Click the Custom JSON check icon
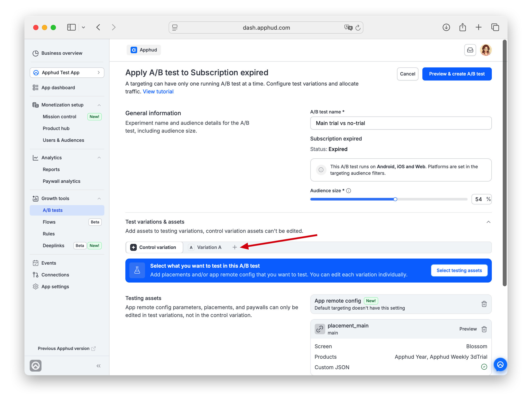Screen dimensions: 532x408 (484, 367)
